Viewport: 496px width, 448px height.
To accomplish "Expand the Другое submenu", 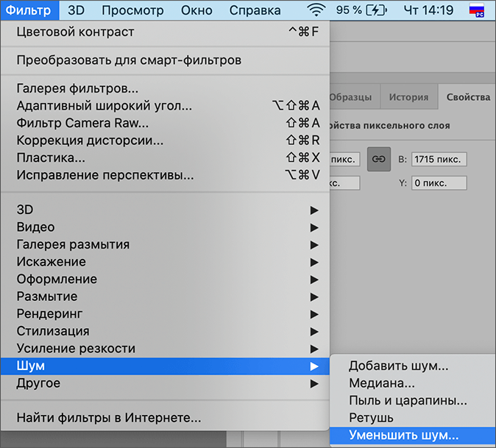I will point(165,383).
